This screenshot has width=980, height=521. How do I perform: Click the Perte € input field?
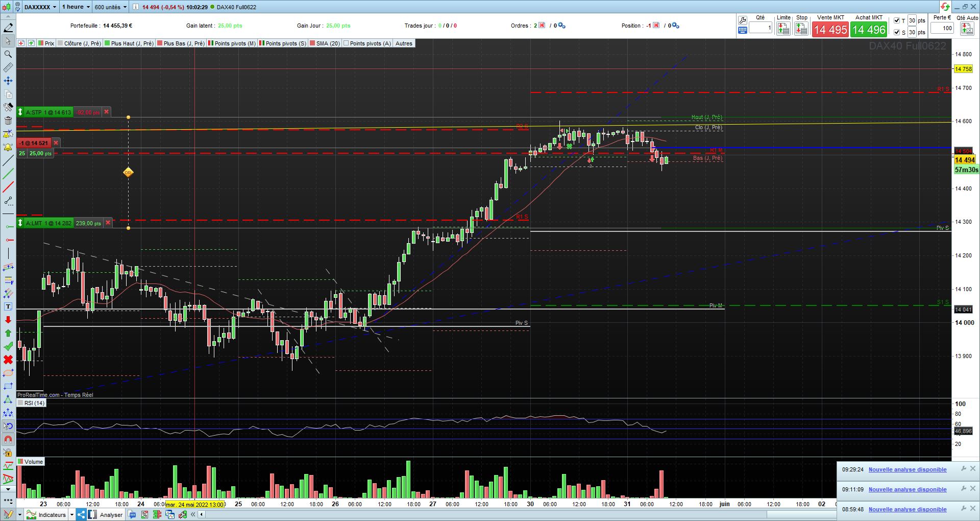click(x=942, y=28)
